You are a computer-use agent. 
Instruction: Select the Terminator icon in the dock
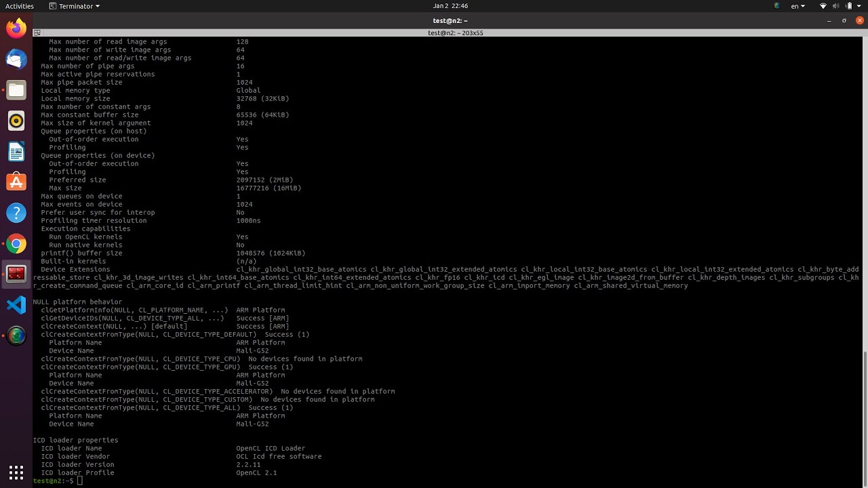[16, 274]
